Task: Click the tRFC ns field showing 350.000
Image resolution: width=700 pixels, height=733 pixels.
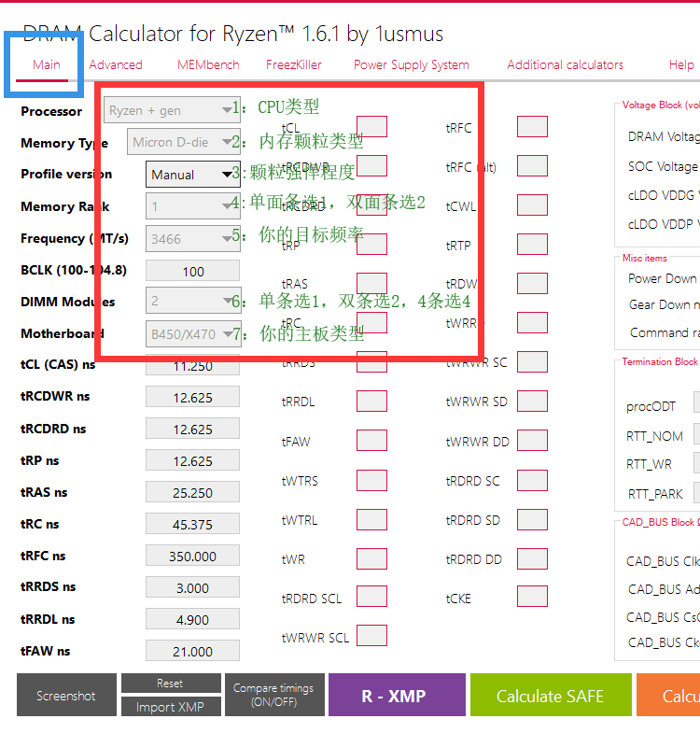Action: (192, 556)
